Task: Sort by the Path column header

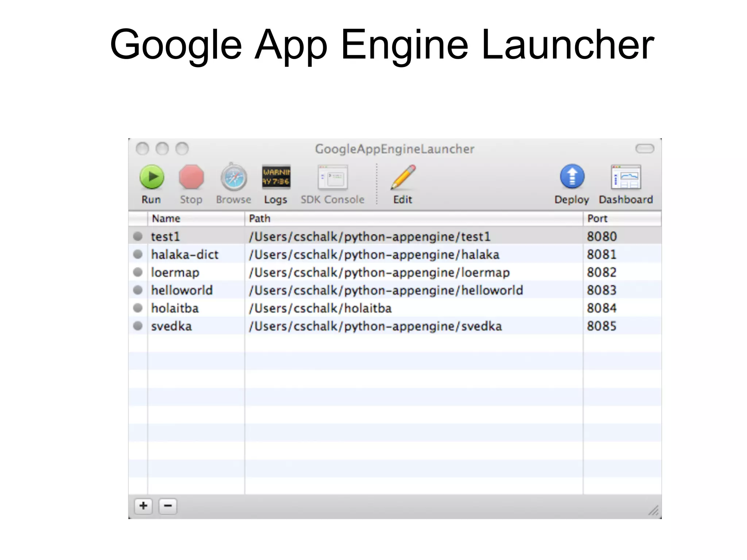Action: click(414, 218)
